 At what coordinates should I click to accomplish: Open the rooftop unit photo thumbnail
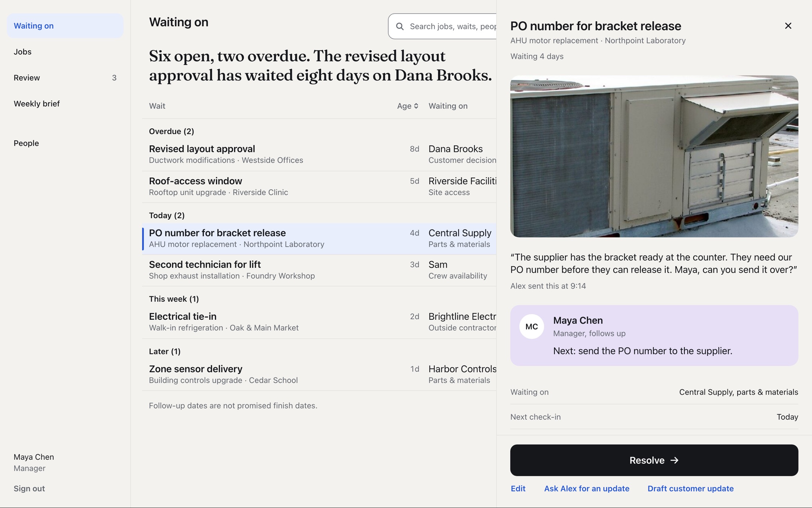point(654,156)
